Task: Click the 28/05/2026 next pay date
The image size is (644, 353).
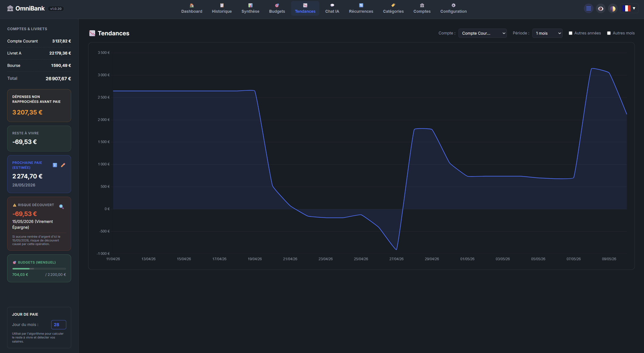Action: pyautogui.click(x=24, y=185)
